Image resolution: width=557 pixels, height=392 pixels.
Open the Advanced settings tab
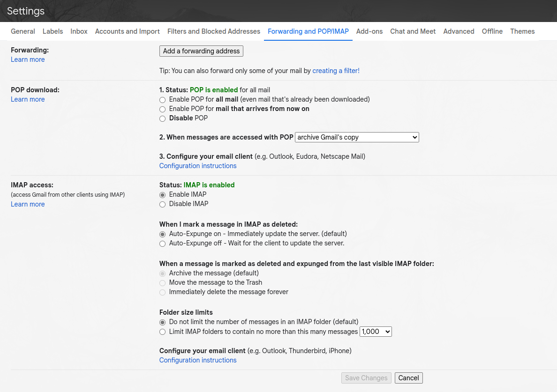pyautogui.click(x=459, y=31)
